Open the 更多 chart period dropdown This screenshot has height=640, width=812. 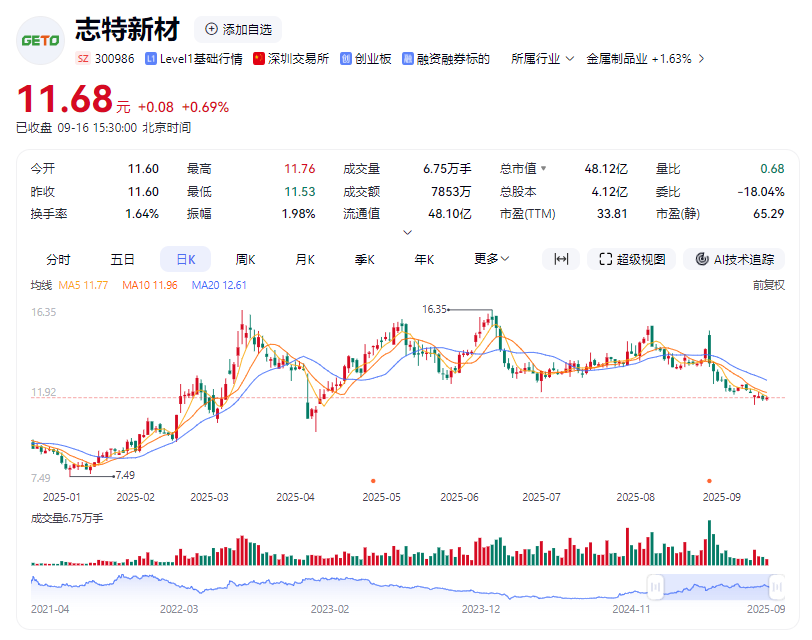click(491, 259)
